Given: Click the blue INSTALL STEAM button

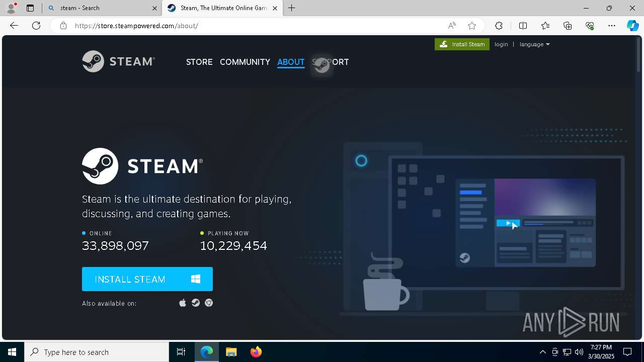Looking at the screenshot, I should (x=147, y=279).
